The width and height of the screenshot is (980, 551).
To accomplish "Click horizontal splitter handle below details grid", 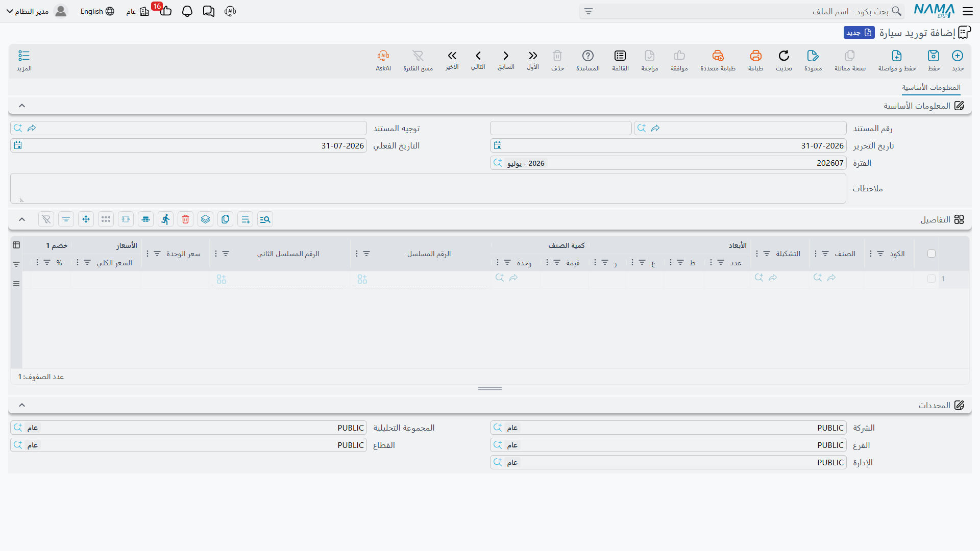I will 490,389.
